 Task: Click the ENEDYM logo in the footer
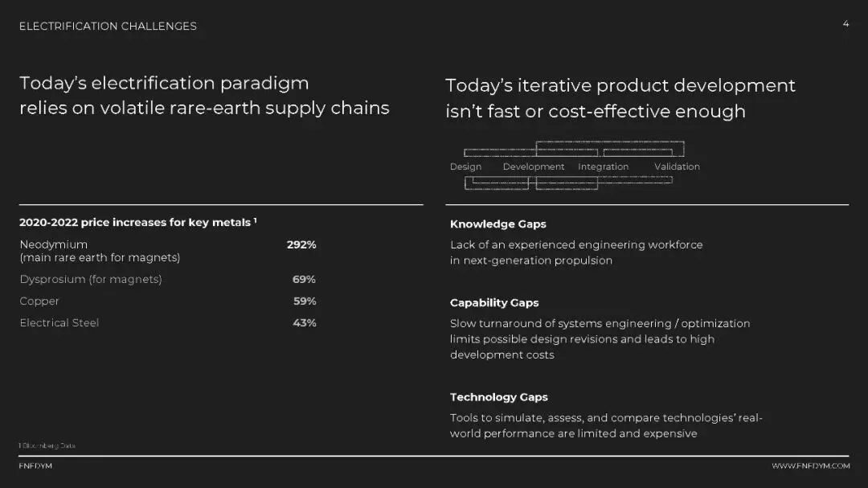[x=35, y=466]
